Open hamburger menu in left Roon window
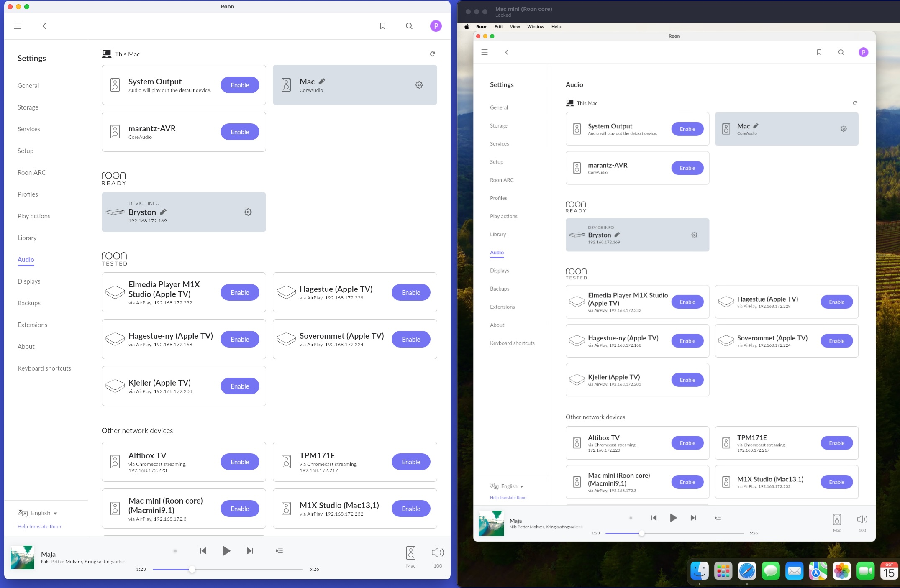Screen dimensions: 900x588 pyautogui.click(x=18, y=26)
